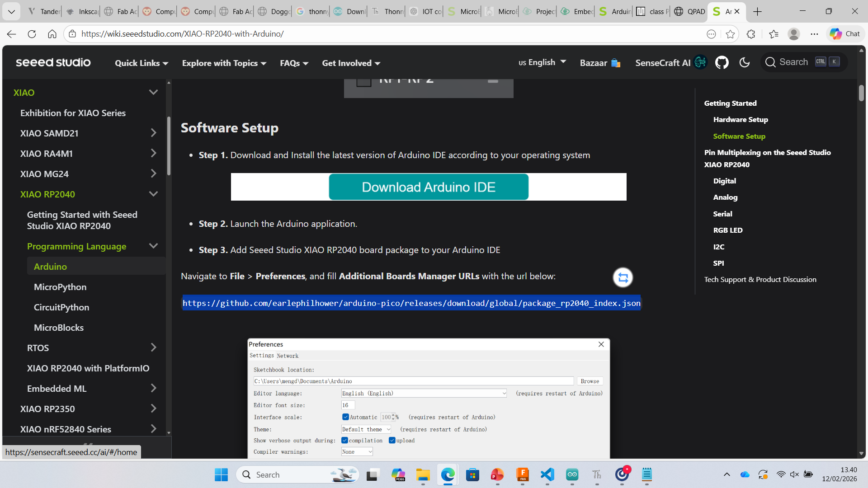
Task: Open the browser home page icon
Action: [52, 34]
